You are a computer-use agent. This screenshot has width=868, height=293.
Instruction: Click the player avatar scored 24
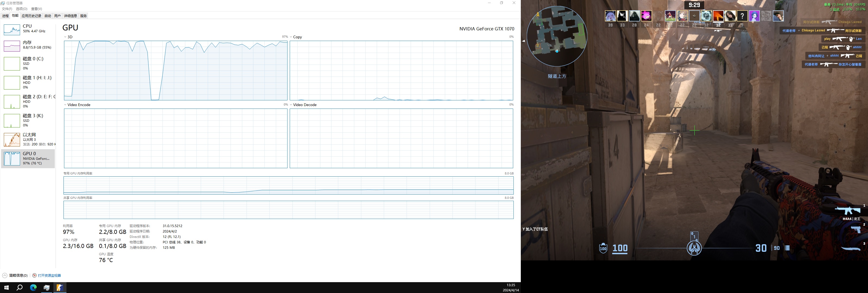coord(646,16)
